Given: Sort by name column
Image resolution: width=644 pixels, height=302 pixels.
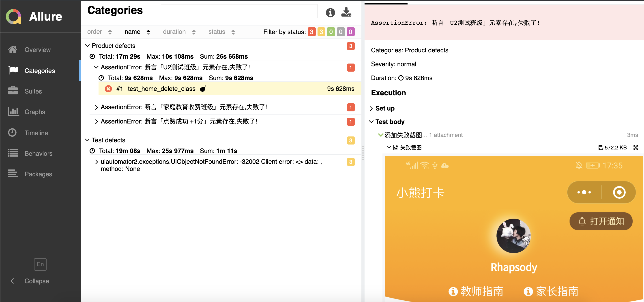Looking at the screenshot, I should point(137,32).
